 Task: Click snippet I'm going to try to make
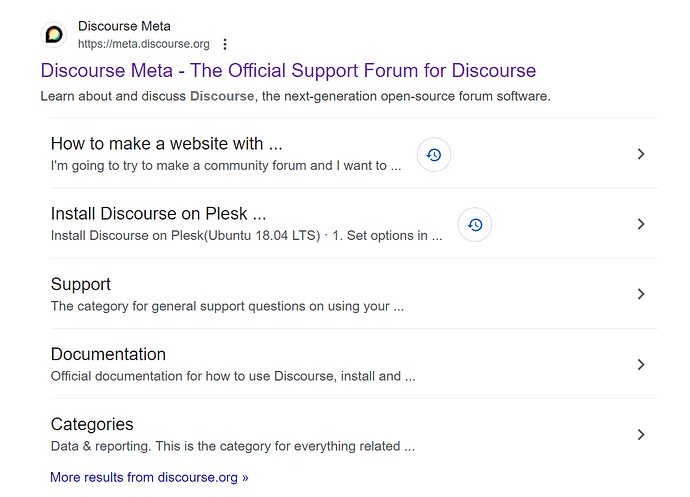[226, 166]
